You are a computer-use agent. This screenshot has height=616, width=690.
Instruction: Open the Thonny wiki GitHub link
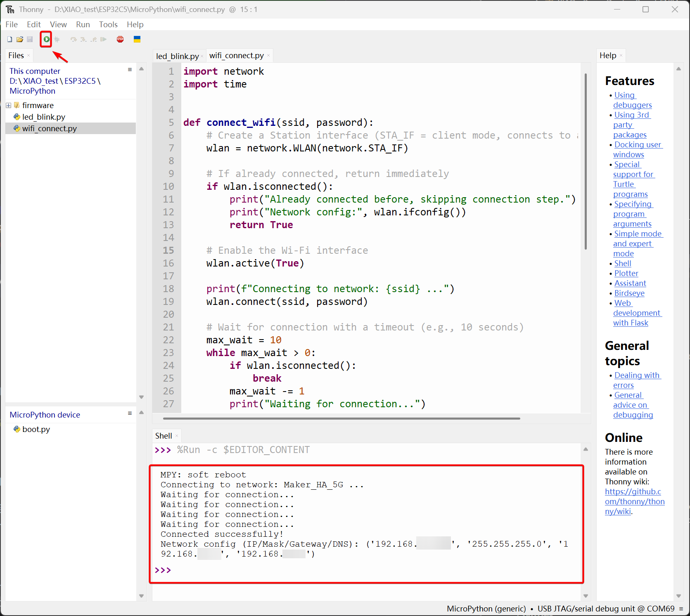[x=634, y=501]
